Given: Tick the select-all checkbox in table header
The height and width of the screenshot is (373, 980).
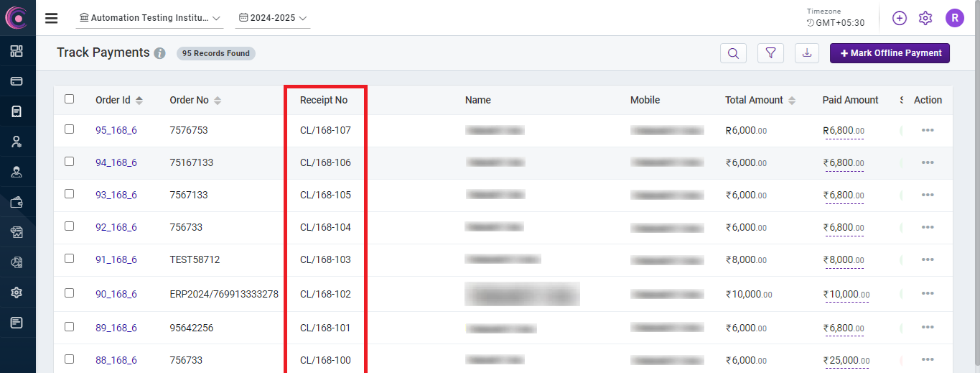Looking at the screenshot, I should point(70,99).
